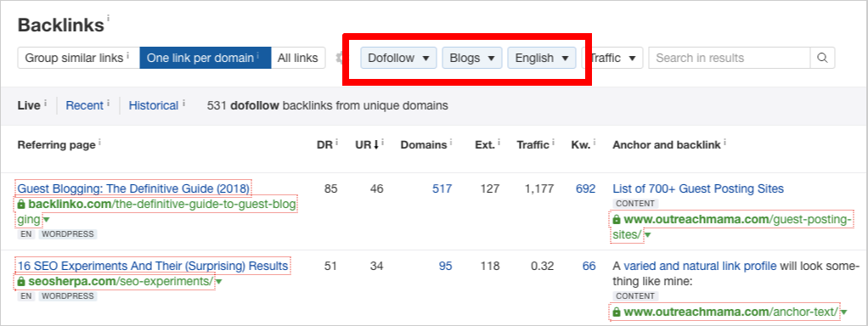The height and width of the screenshot is (326, 868).
Task: Click the EN tag under seosherpa row
Action: point(26,296)
